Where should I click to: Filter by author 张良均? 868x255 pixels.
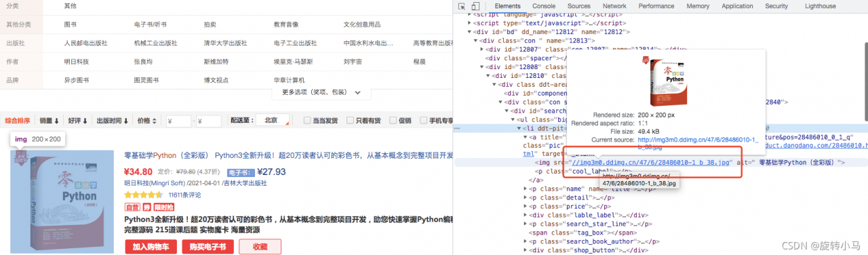(144, 62)
